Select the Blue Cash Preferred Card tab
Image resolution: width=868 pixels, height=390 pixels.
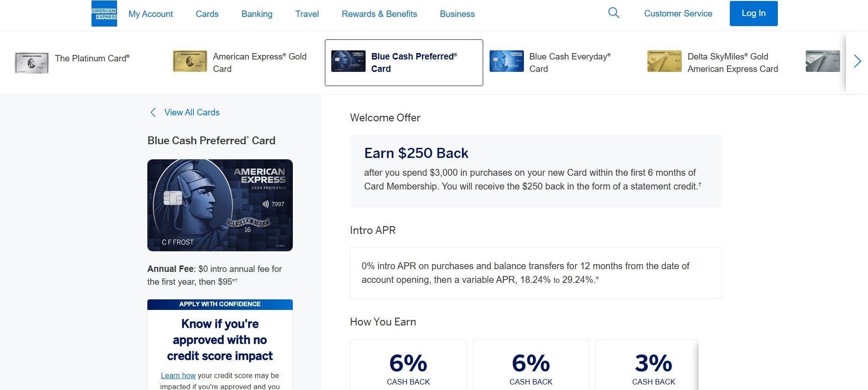404,63
